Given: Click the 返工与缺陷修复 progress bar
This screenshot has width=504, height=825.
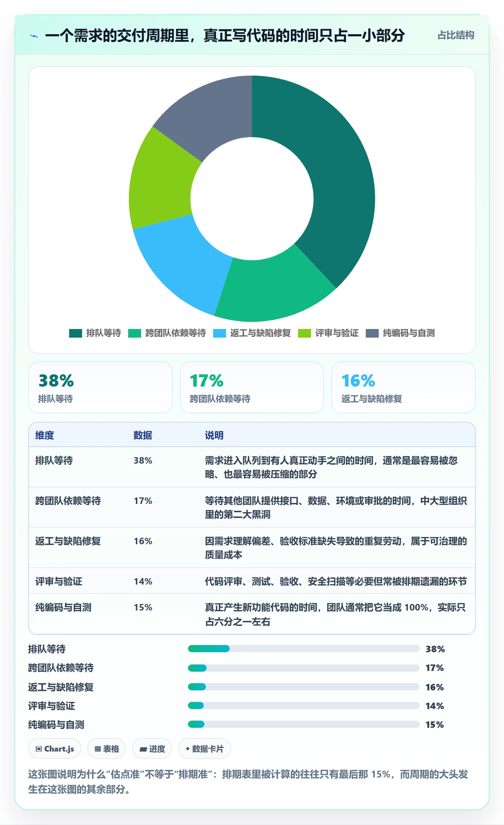Looking at the screenshot, I should tap(304, 687).
